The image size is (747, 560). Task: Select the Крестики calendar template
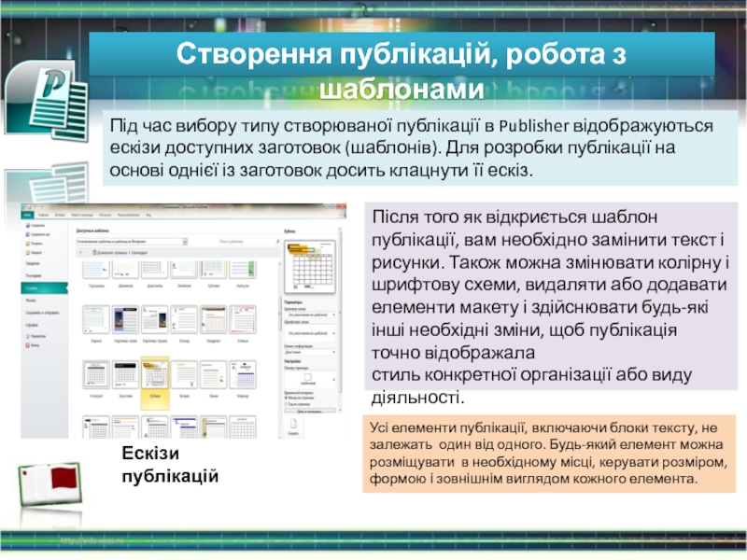coord(126,375)
